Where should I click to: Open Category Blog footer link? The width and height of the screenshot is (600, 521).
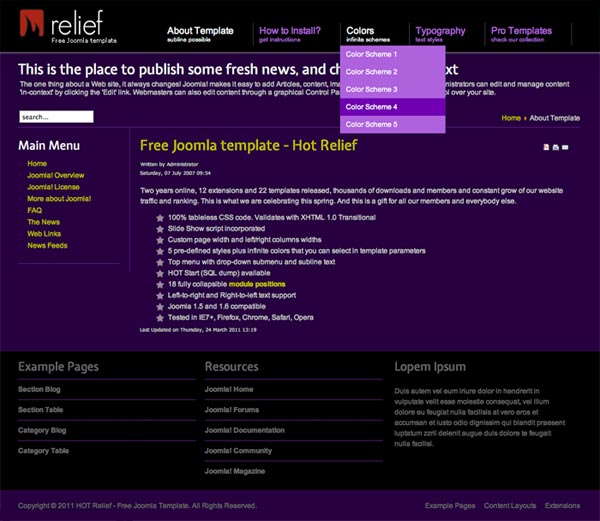pos(42,430)
